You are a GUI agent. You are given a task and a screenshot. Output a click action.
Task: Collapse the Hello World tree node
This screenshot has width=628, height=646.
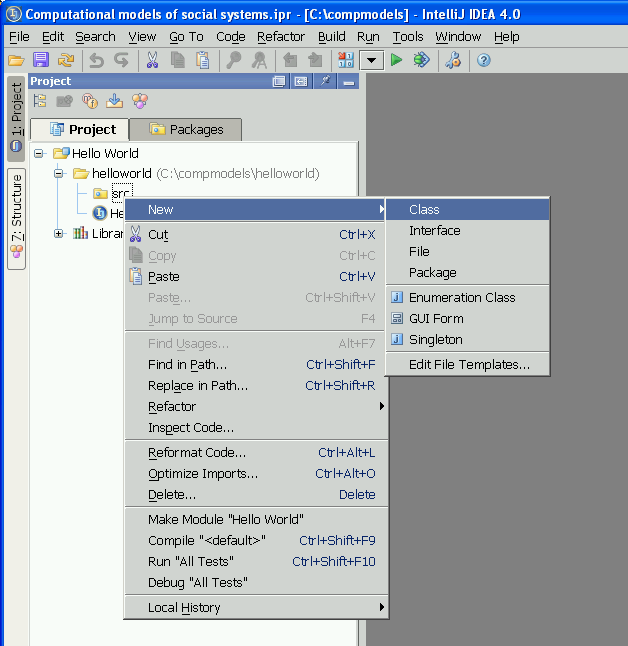pyautogui.click(x=39, y=154)
